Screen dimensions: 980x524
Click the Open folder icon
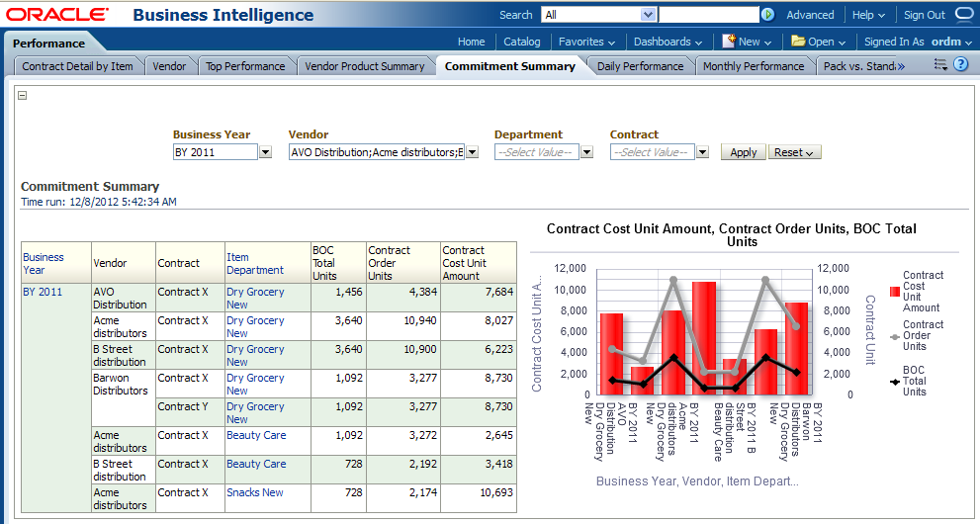[x=798, y=42]
